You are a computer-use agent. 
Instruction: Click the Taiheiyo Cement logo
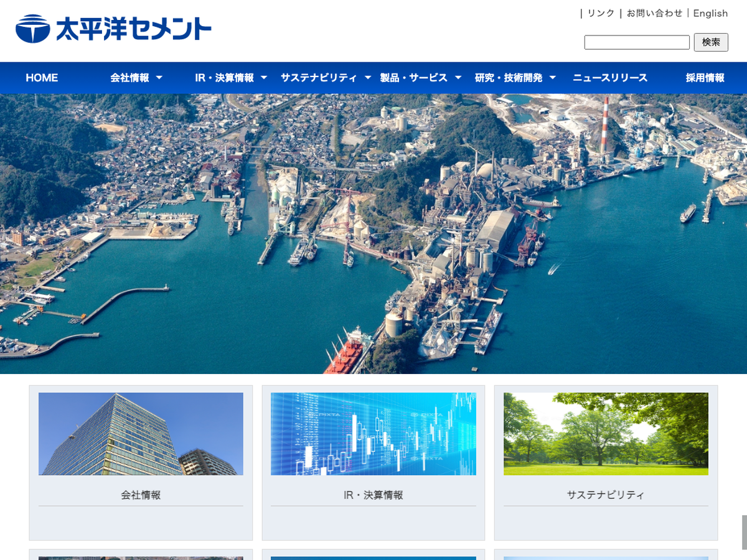(x=113, y=29)
